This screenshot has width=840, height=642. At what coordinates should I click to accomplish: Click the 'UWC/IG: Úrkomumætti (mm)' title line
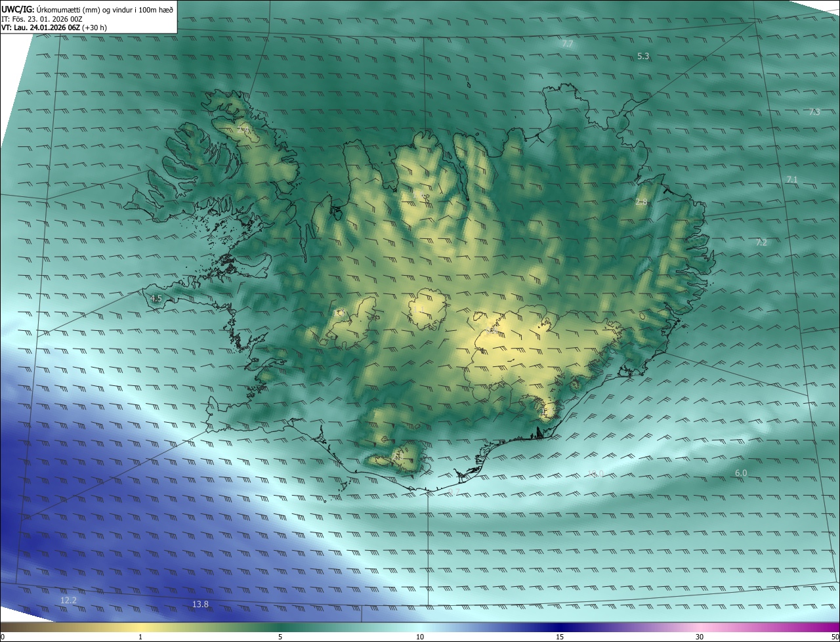87,9
